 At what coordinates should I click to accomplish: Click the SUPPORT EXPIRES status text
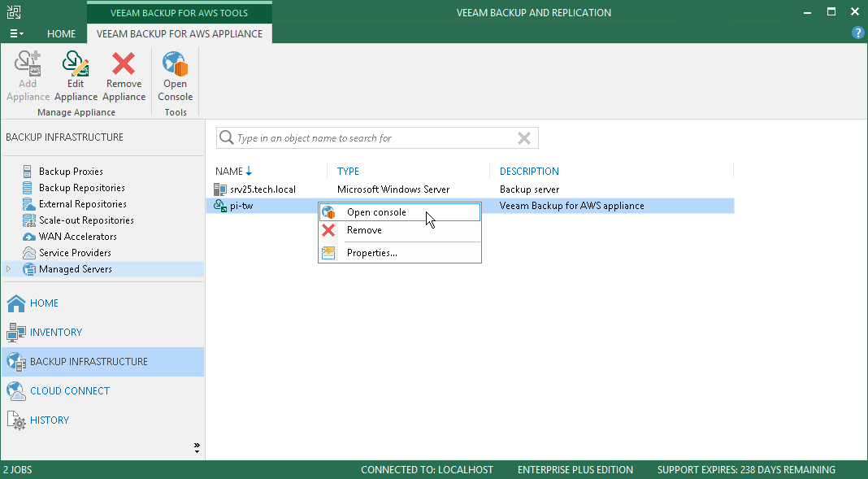pyautogui.click(x=746, y=470)
